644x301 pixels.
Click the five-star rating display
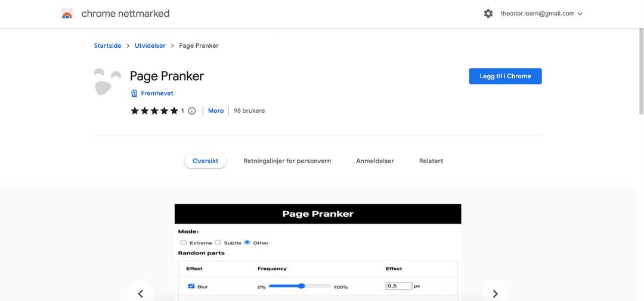click(x=154, y=110)
